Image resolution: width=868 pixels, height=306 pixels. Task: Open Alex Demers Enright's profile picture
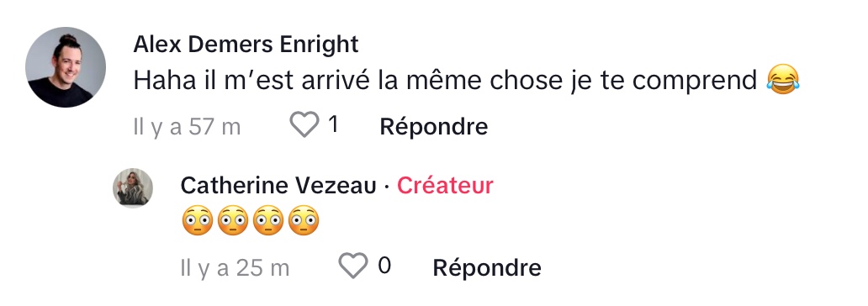(66, 67)
